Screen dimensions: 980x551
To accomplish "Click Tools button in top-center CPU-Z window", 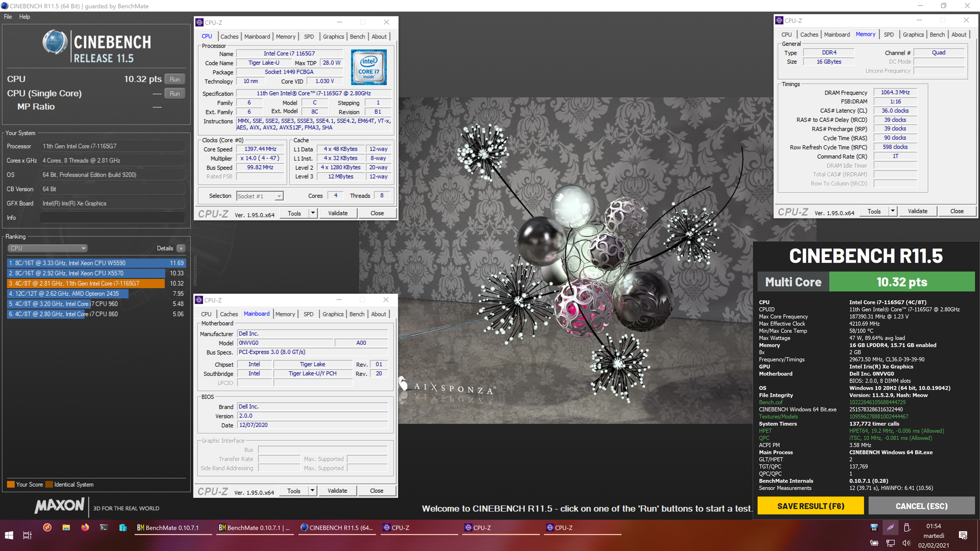I will coord(294,213).
